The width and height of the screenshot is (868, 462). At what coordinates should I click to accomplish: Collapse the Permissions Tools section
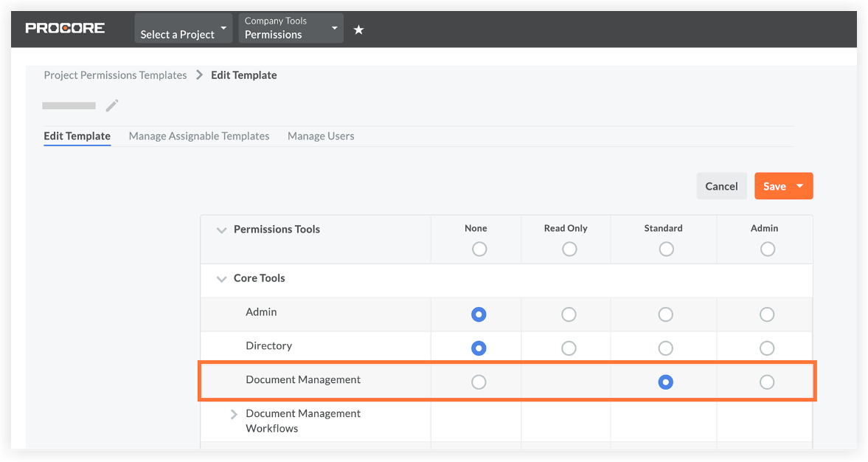coord(221,230)
